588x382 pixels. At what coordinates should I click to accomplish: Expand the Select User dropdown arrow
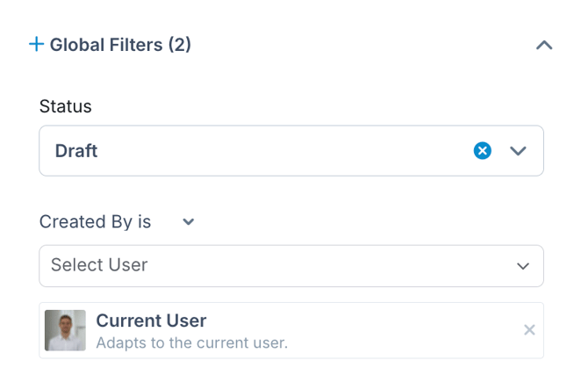tap(523, 266)
